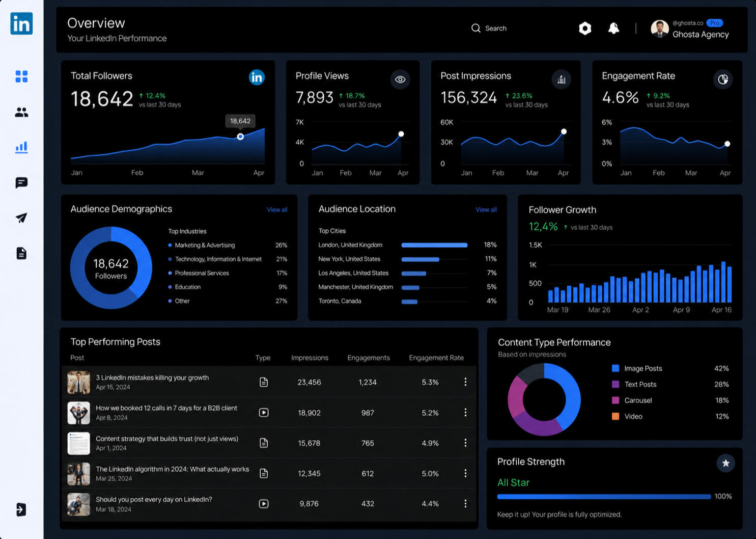Open the notifications bell icon

coord(613,29)
